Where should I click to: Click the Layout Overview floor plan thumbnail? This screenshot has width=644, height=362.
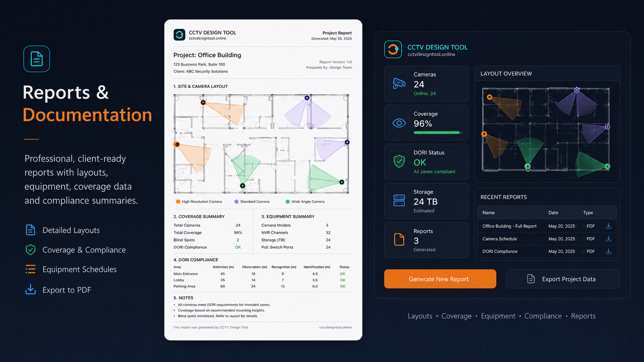point(546,130)
